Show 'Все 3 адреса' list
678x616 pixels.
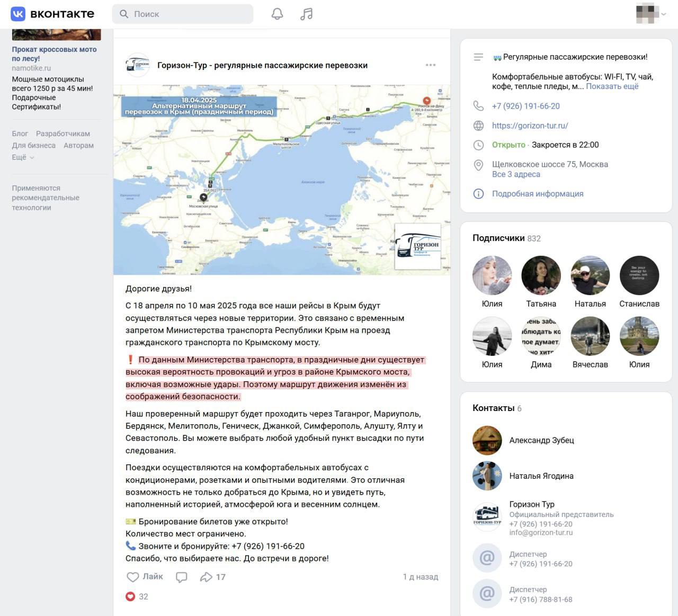point(515,174)
